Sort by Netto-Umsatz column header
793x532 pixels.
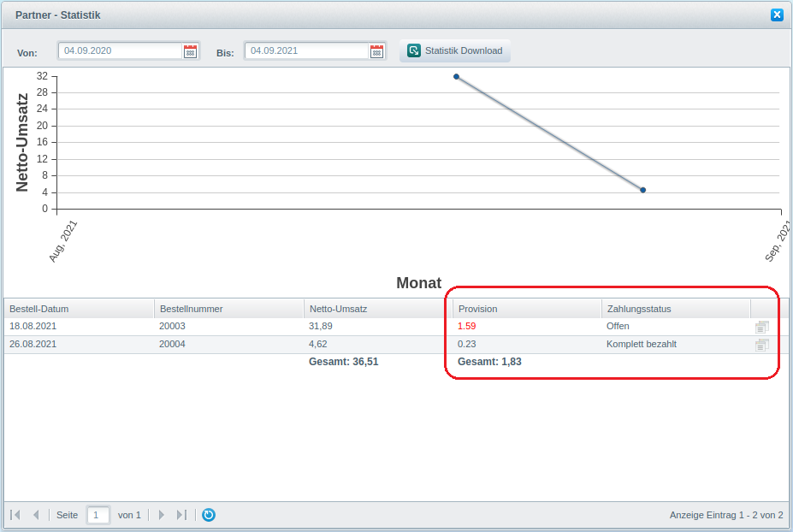pos(378,309)
